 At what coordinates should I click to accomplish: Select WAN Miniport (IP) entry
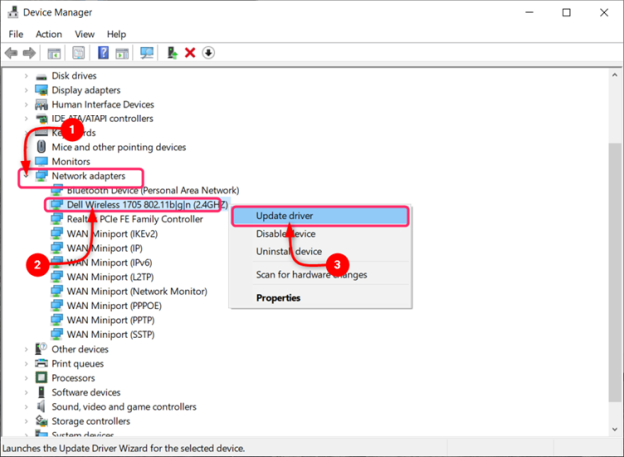point(105,248)
